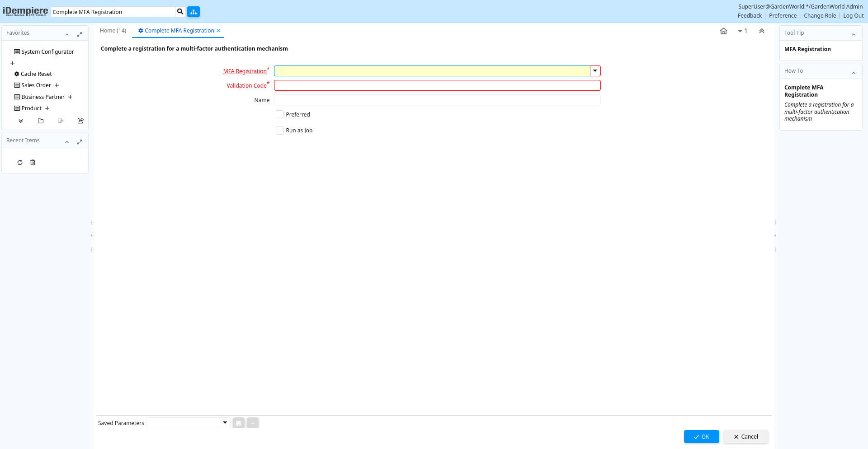Viewport: 868px width, 449px height.
Task: Open the MFA Registration dropdown arrow
Action: point(595,71)
